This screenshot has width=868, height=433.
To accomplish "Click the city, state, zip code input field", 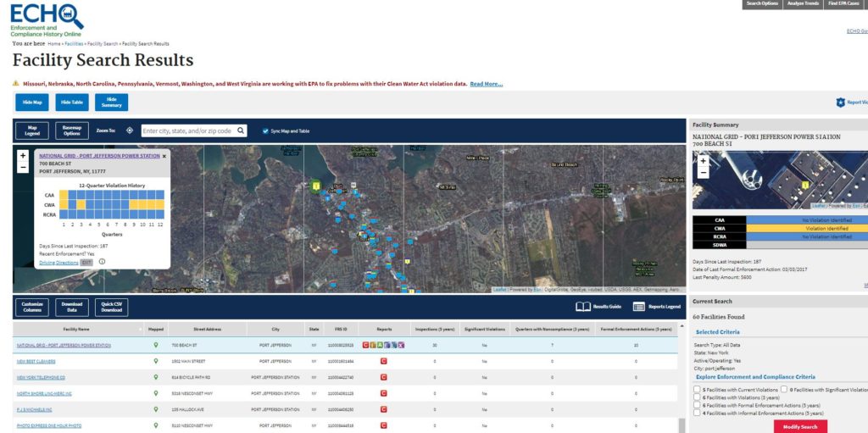I will click(x=188, y=130).
